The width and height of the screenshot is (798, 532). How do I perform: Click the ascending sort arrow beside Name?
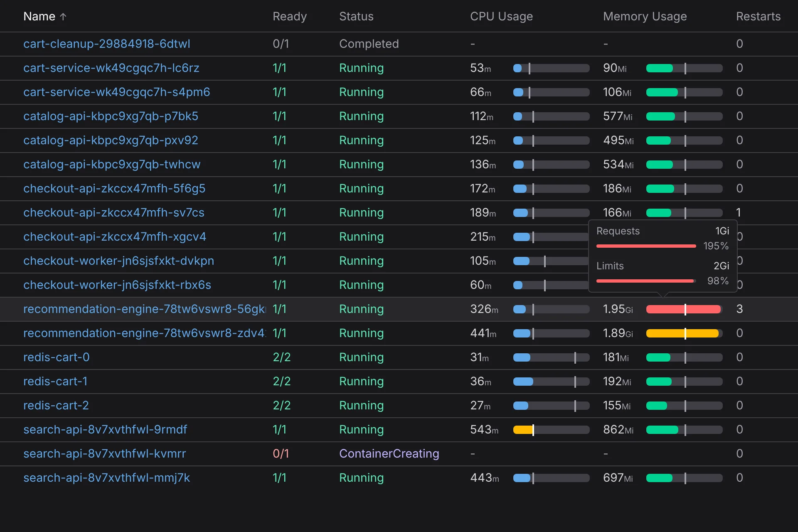pos(63,17)
